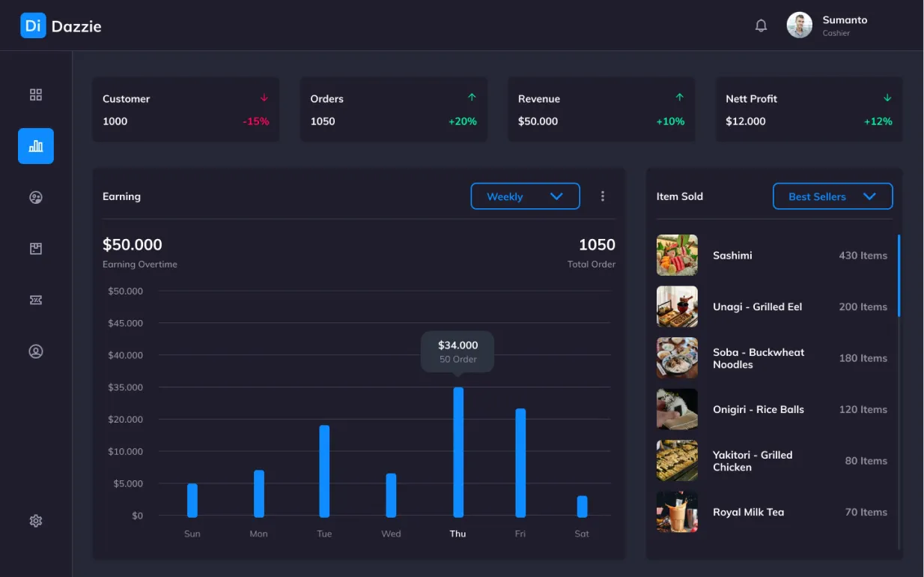Open the voucher ticket sidebar icon
This screenshot has height=577, width=924.
click(36, 300)
